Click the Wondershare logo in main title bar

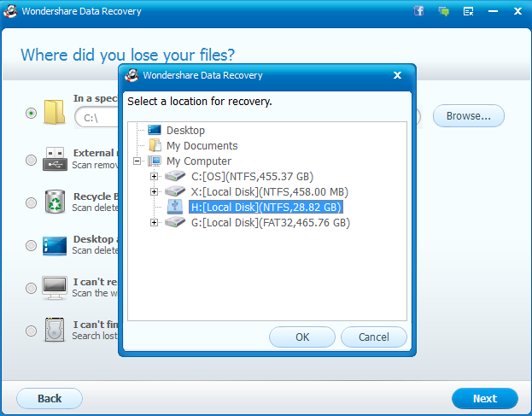(x=12, y=11)
